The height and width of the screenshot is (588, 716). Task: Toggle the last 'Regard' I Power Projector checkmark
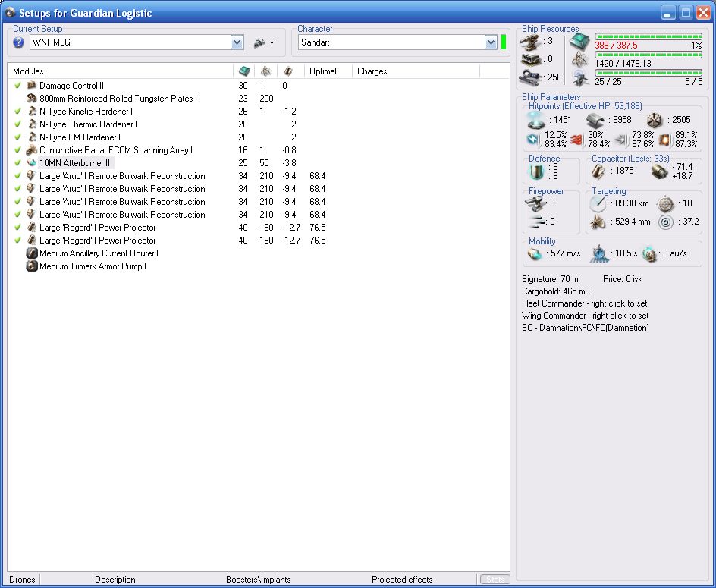(x=17, y=240)
